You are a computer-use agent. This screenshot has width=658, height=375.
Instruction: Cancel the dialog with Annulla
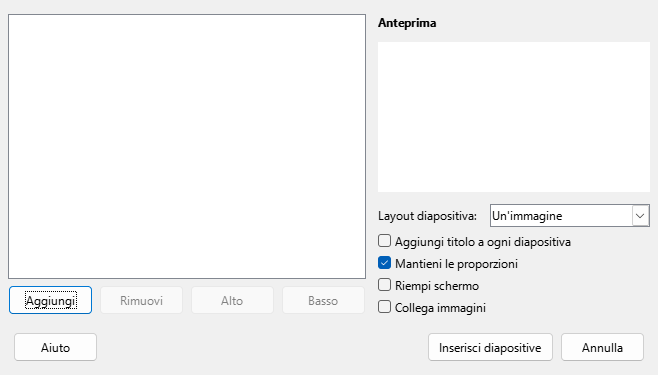pyautogui.click(x=602, y=347)
